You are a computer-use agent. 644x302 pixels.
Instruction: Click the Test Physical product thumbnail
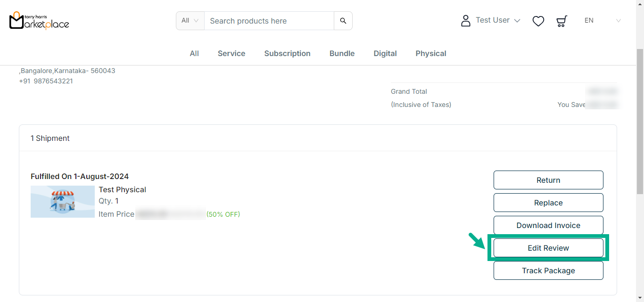point(63,202)
